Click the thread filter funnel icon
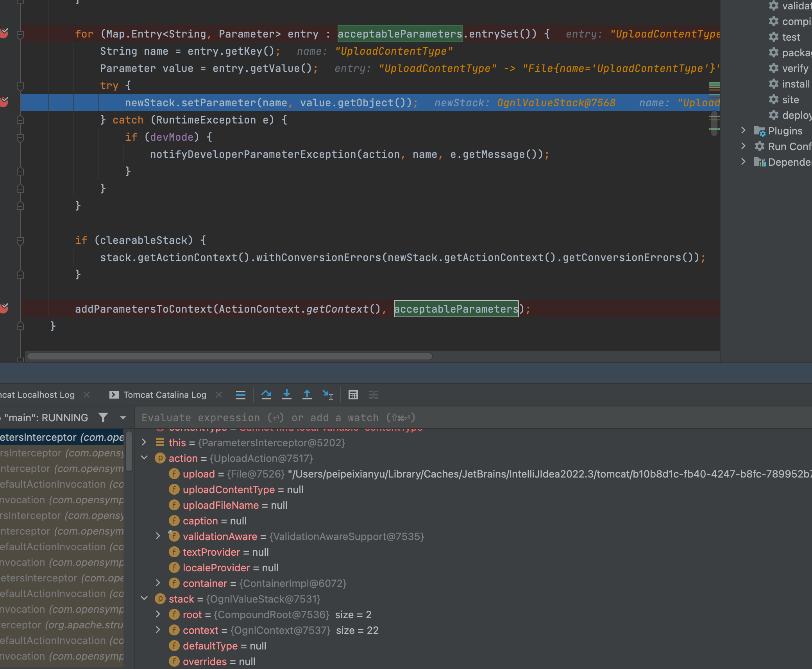The image size is (812, 669). [103, 417]
